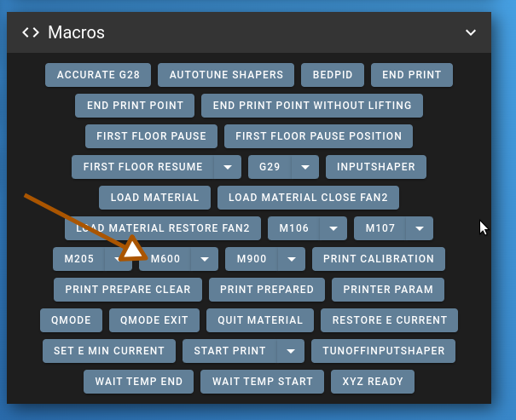Expand the M900 dropdown arrow
Screen dimensions: 516x420
pos(291,259)
